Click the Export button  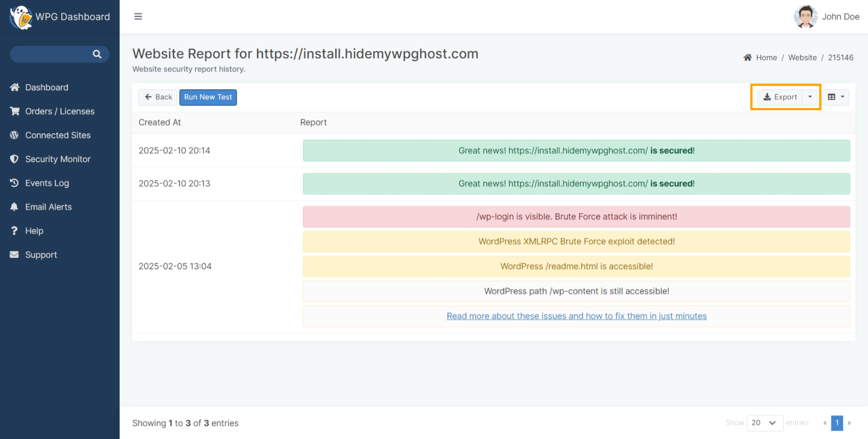tap(780, 97)
